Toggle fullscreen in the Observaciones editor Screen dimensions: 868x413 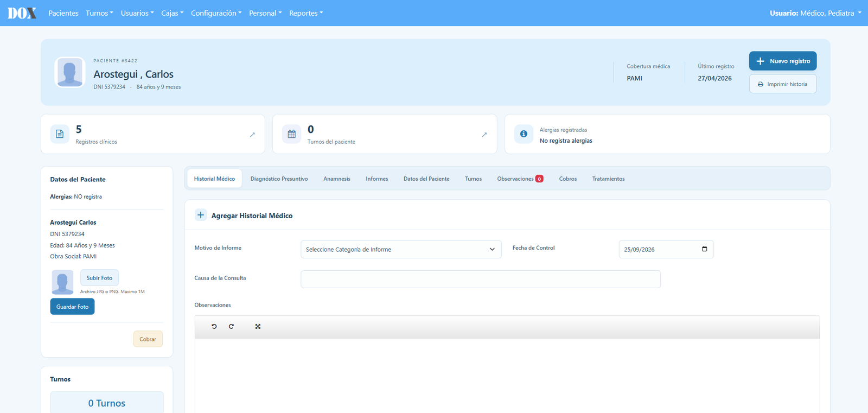pos(258,326)
